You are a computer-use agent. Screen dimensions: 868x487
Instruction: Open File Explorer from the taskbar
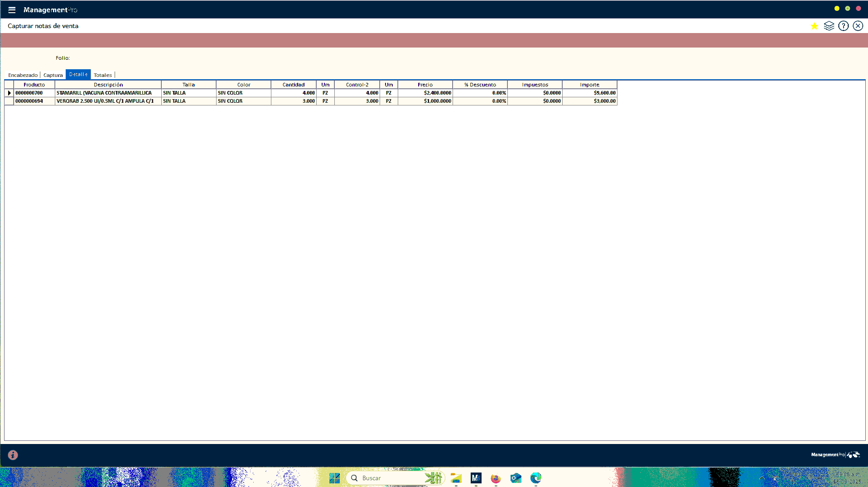(x=456, y=478)
